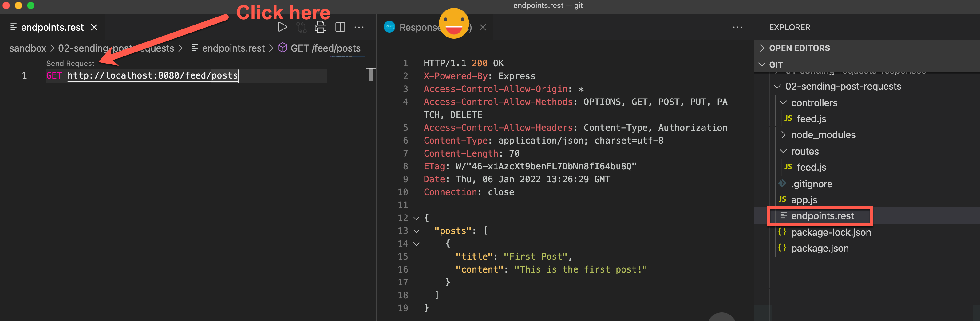Image resolution: width=980 pixels, height=321 pixels.
Task: Collapse the routes folder
Action: click(784, 151)
